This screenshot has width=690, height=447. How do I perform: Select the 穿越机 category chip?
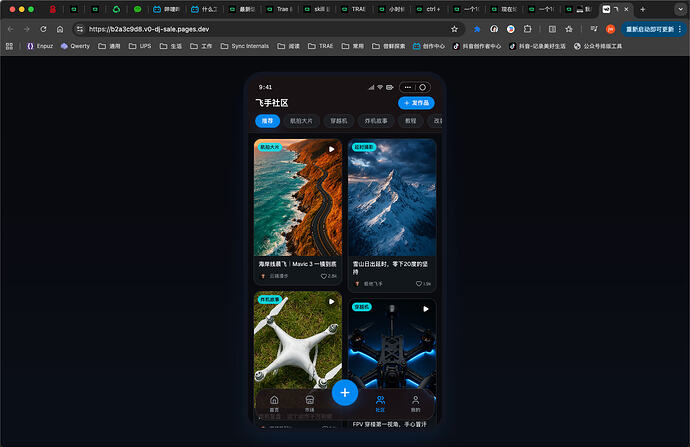(x=338, y=121)
